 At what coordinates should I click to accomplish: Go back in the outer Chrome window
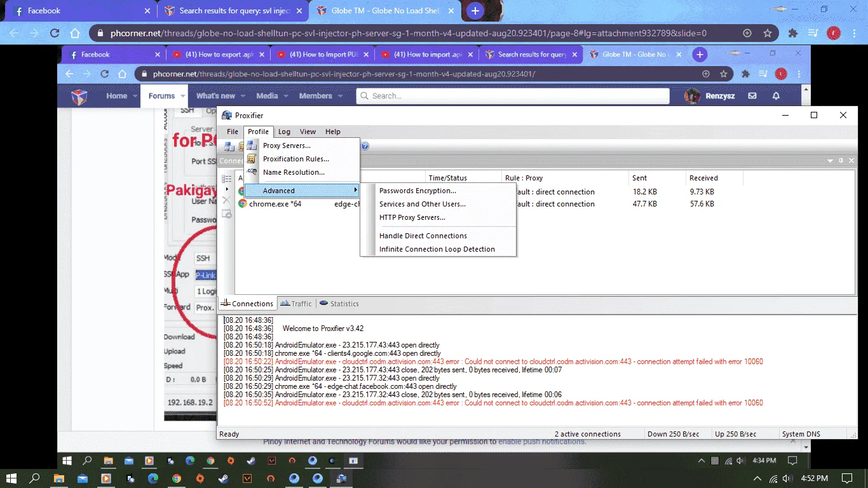click(x=14, y=33)
